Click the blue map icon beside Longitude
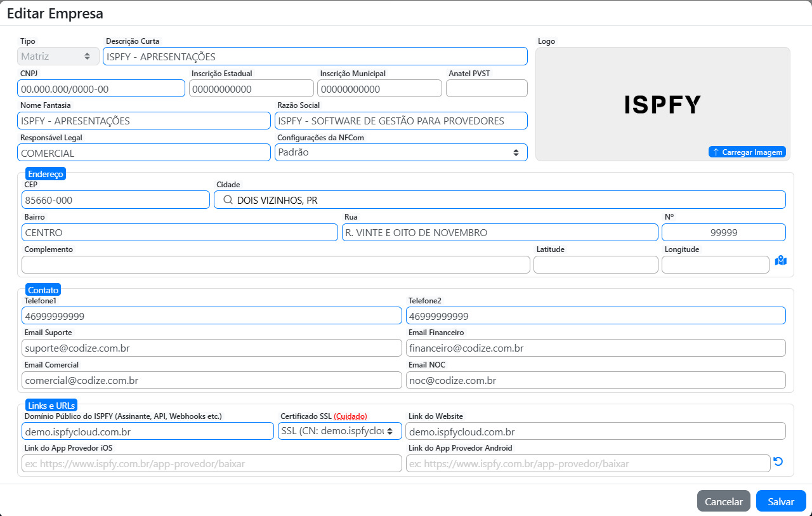The height and width of the screenshot is (516, 812). (780, 261)
